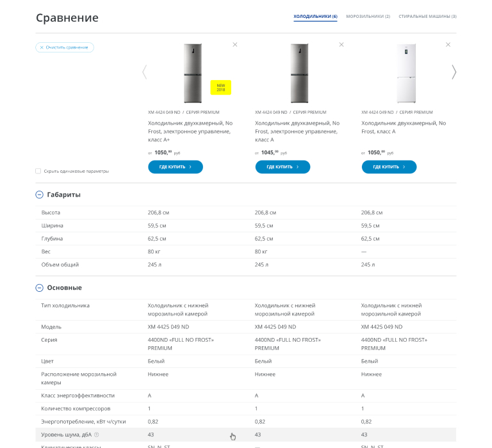
Task: Collapse the Основные section
Action: point(39,288)
